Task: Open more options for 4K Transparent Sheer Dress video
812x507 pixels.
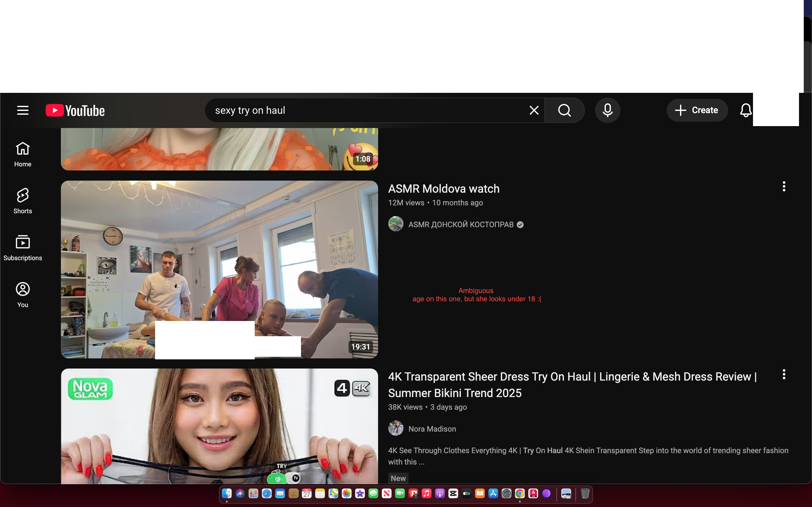Action: [x=784, y=374]
